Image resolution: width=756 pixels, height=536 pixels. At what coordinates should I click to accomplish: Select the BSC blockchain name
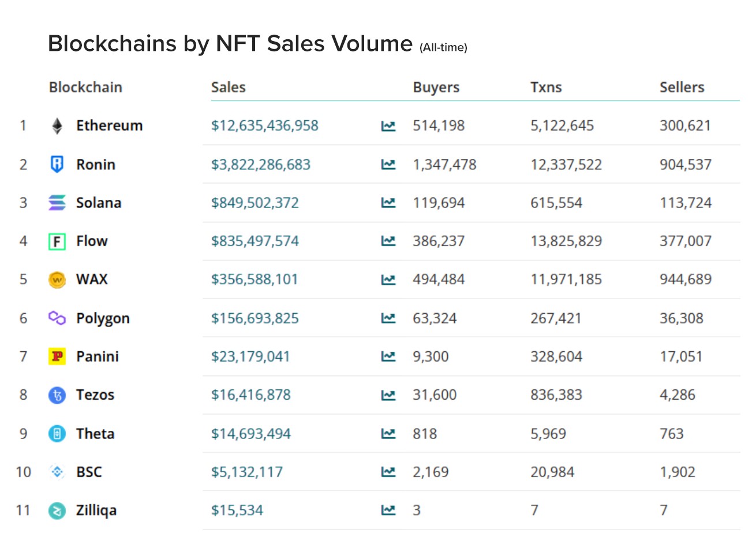(x=89, y=472)
